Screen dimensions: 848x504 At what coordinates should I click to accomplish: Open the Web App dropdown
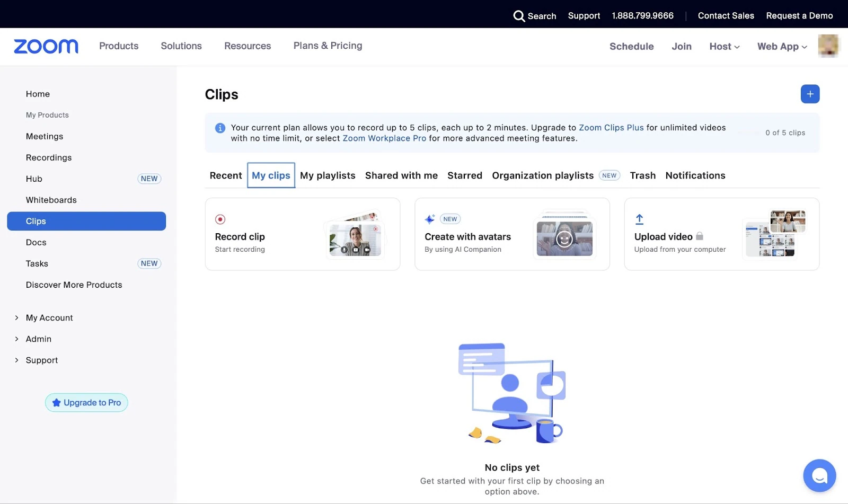pyautogui.click(x=782, y=47)
